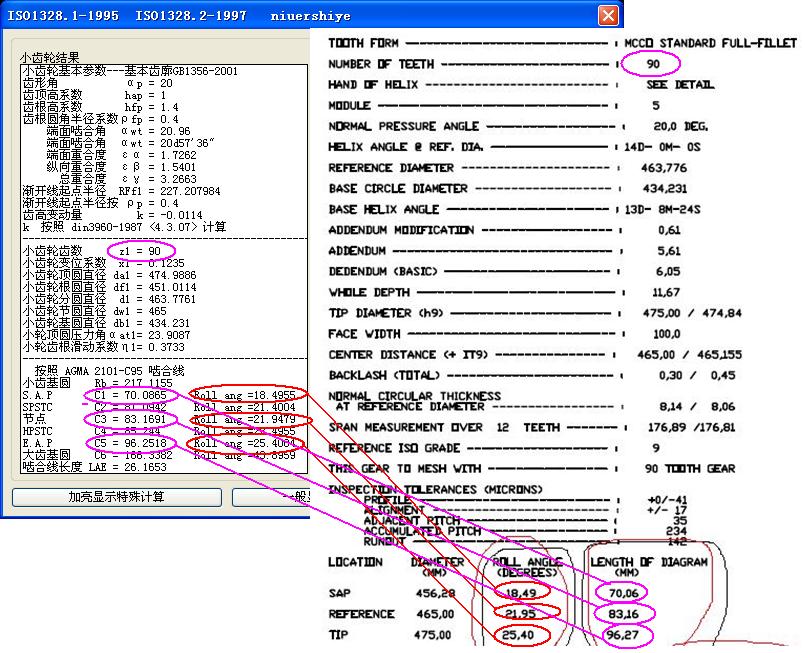This screenshot has height=653, width=805.
Task: Click TIP DIAMETER value 475,00 / 474,84
Action: coord(692,313)
